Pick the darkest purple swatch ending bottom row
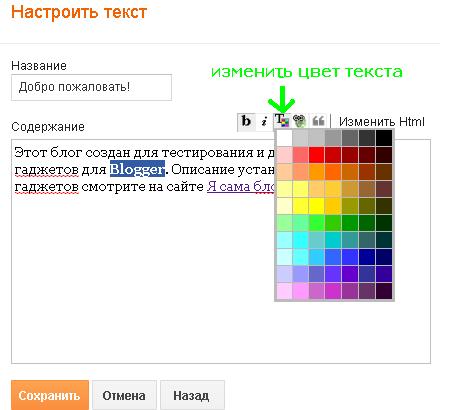The image size is (455, 410). click(x=384, y=291)
